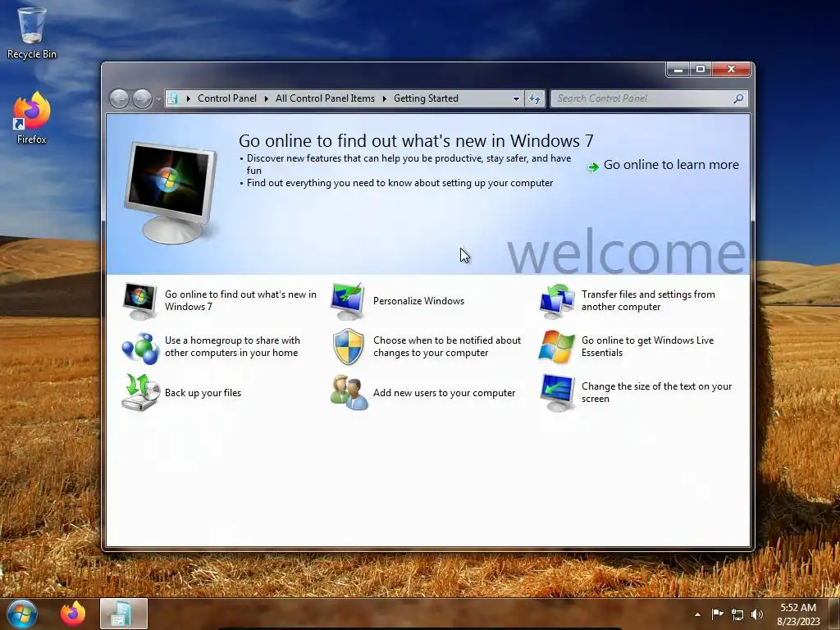Select Add new users to your computer text
The width and height of the screenshot is (840, 630).
pos(444,393)
